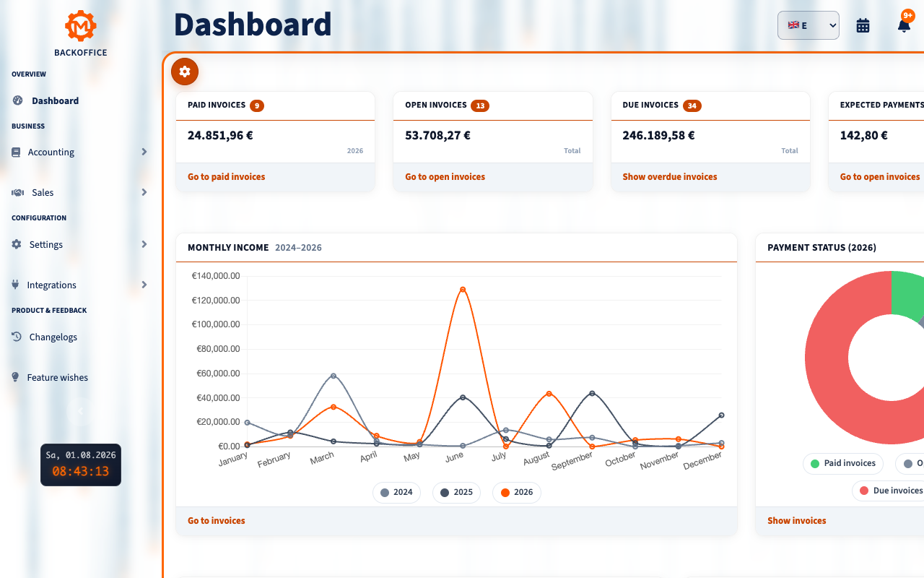Follow the Go to invoices link below chart

click(x=217, y=521)
